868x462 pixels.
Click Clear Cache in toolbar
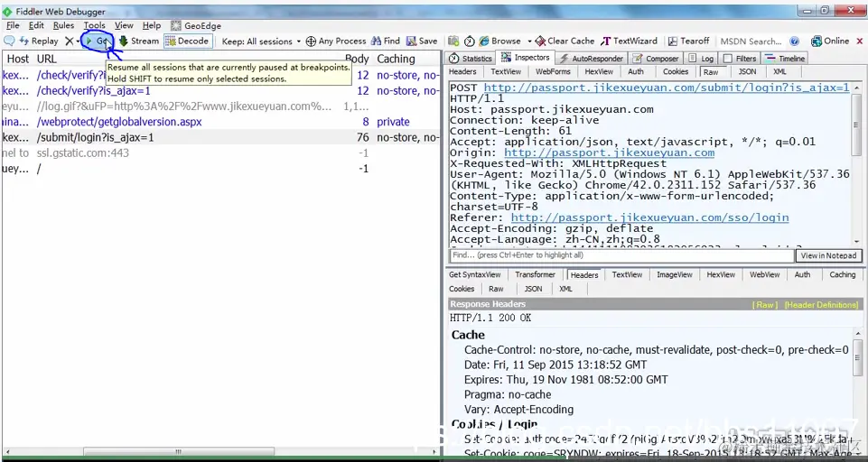point(565,41)
